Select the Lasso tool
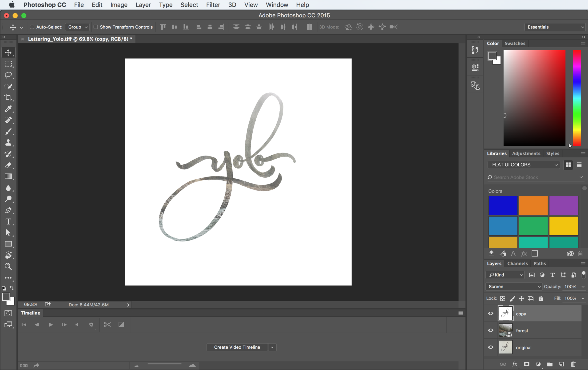This screenshot has height=370, width=588. pyautogui.click(x=8, y=75)
